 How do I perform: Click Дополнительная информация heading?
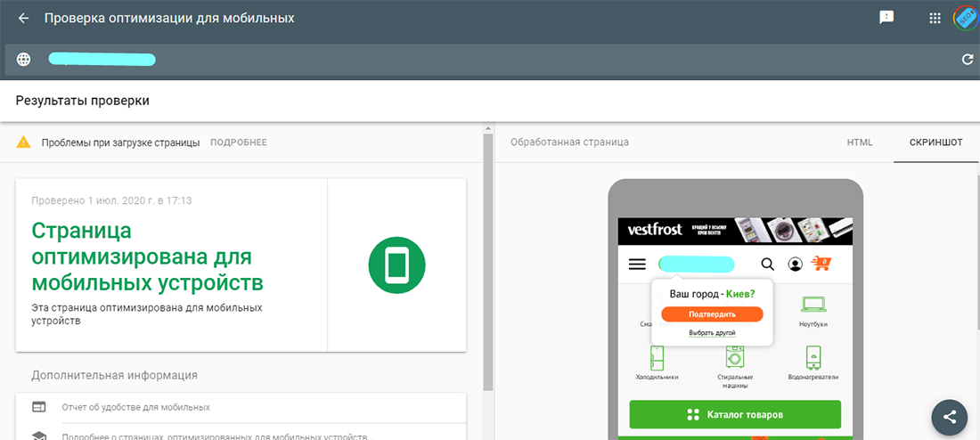(x=114, y=375)
